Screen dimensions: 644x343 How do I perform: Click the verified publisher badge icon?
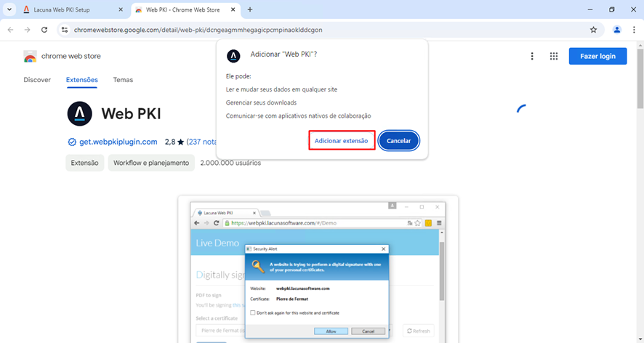coord(72,142)
